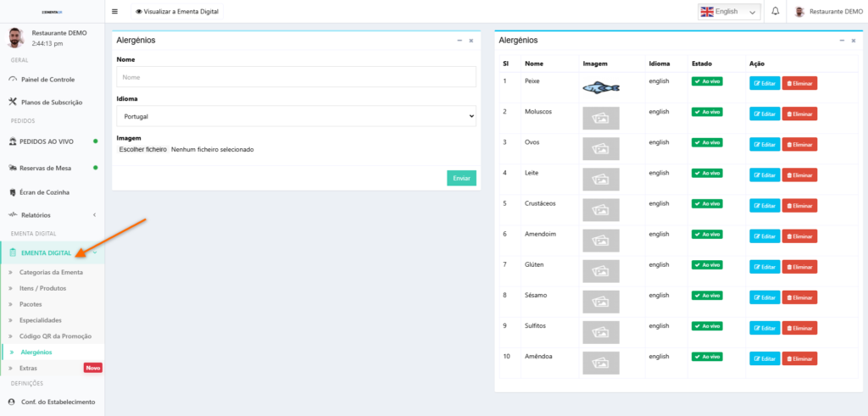Click the Nome text input field
The width and height of the screenshot is (868, 416).
(296, 77)
